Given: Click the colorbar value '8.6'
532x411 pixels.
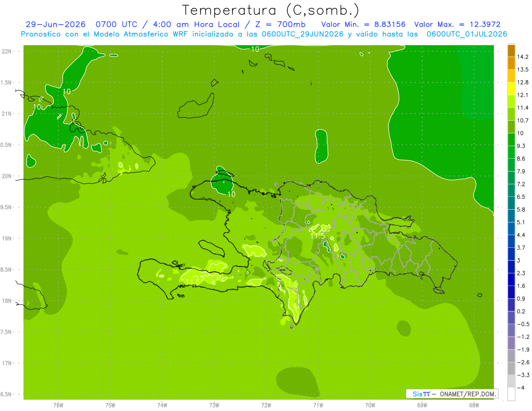Looking at the screenshot, I should tap(521, 159).
